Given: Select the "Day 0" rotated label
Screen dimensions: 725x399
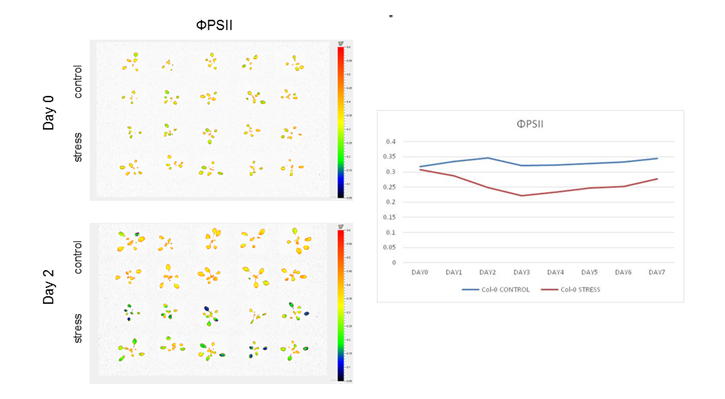Looking at the screenshot, I should [49, 113].
